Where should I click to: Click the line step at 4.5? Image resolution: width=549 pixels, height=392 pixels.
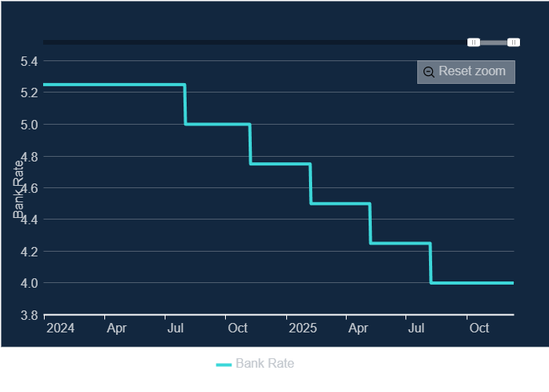[340, 204]
